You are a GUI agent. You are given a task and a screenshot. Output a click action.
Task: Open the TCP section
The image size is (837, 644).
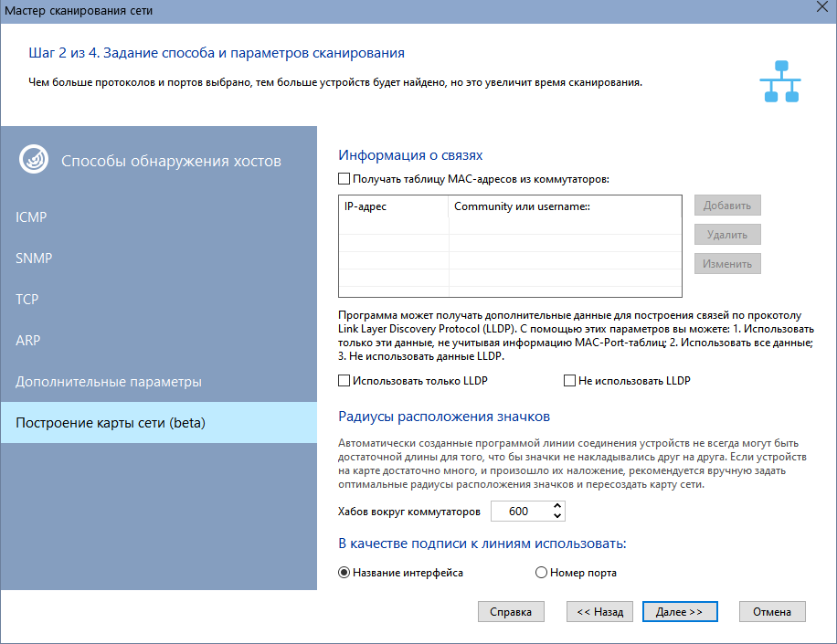coord(159,300)
